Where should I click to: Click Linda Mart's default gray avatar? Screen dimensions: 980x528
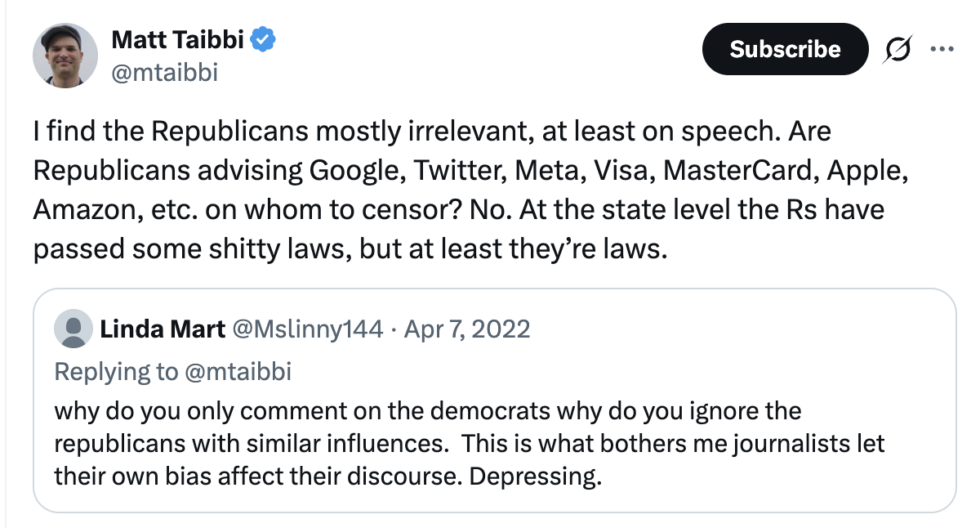[73, 329]
